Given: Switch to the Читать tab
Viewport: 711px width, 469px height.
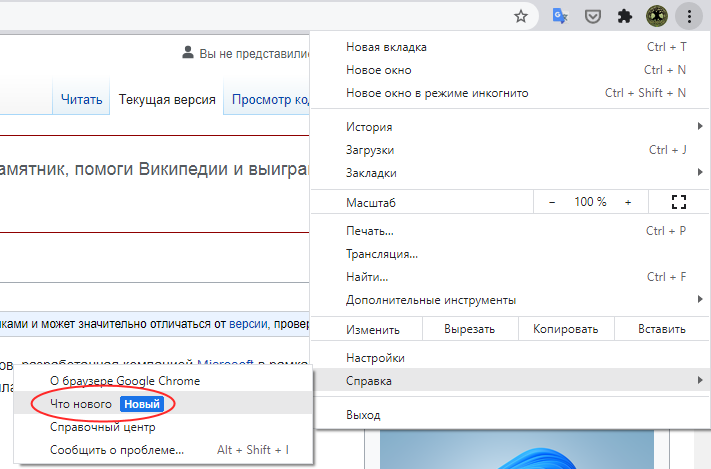Looking at the screenshot, I should [82, 99].
